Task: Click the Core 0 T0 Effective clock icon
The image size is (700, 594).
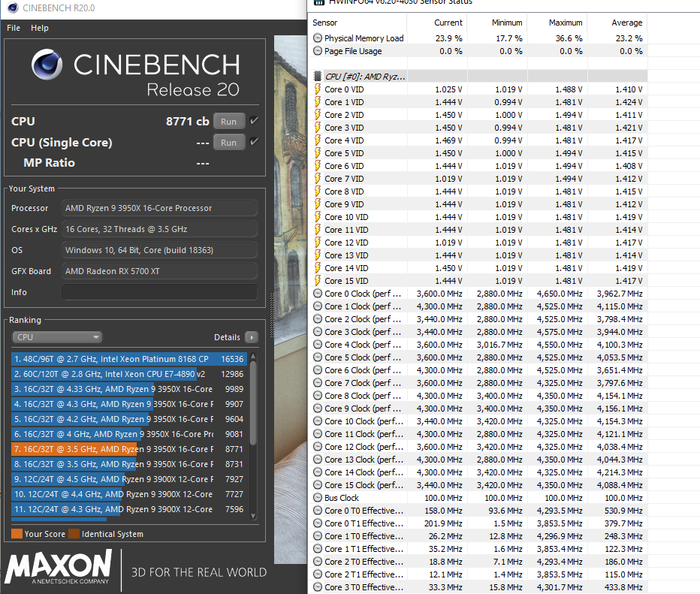Action: (x=318, y=511)
